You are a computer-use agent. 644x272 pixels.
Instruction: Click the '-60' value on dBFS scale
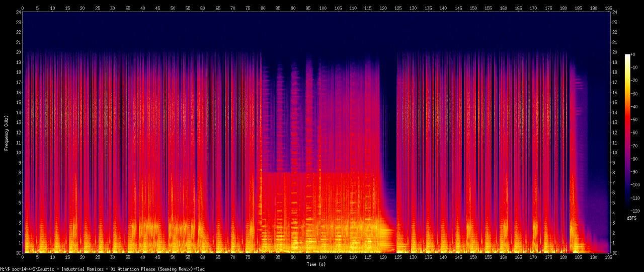(x=635, y=132)
